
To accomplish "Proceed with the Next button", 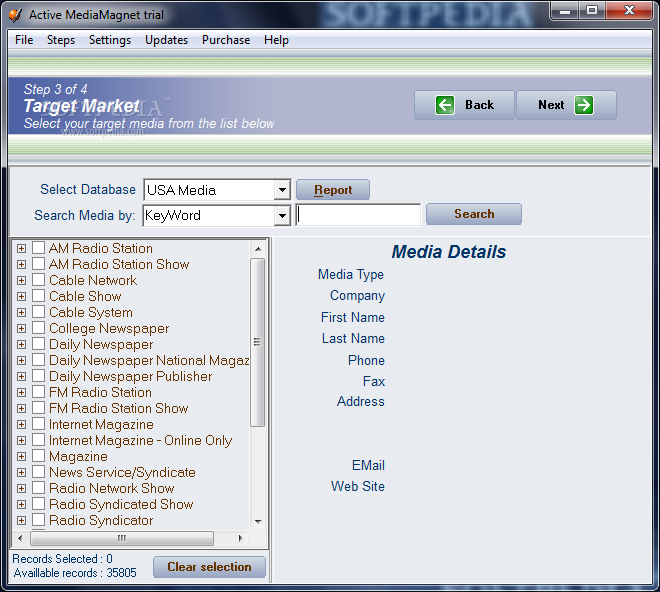I will click(566, 105).
